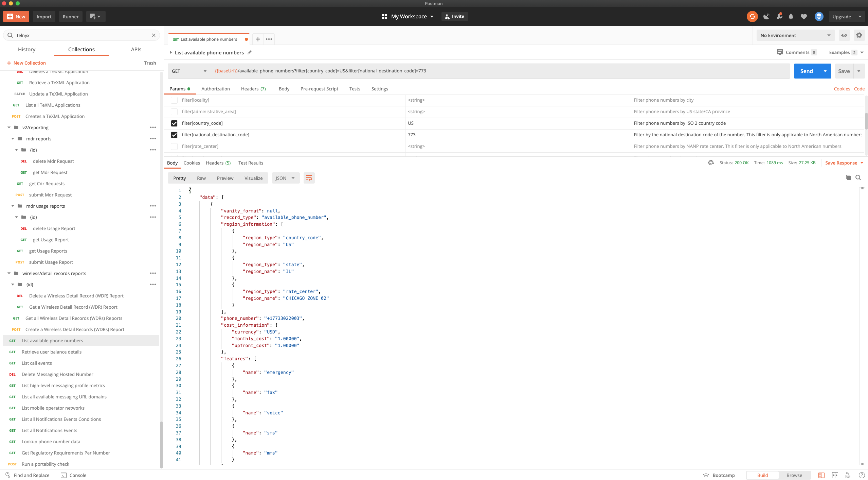Expand the request description triangle

coord(171,52)
